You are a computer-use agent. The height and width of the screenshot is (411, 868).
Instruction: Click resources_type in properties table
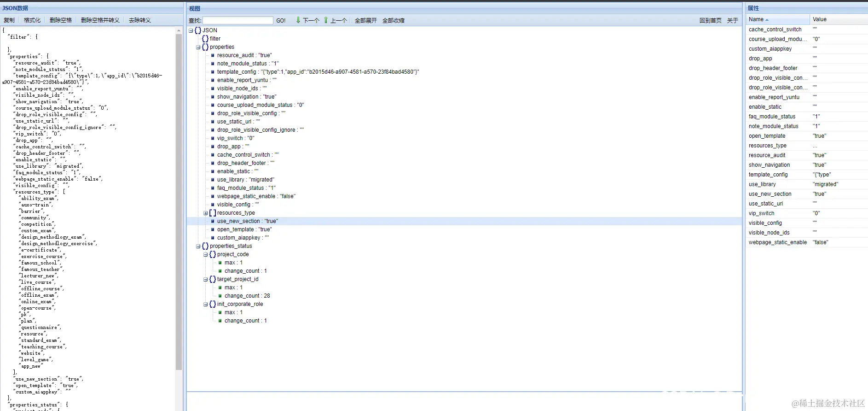click(768, 146)
